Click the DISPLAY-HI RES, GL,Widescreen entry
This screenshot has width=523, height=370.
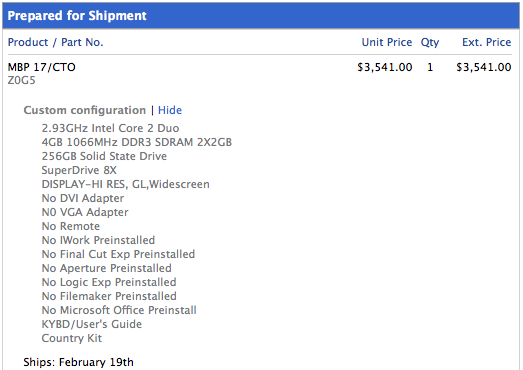125,184
